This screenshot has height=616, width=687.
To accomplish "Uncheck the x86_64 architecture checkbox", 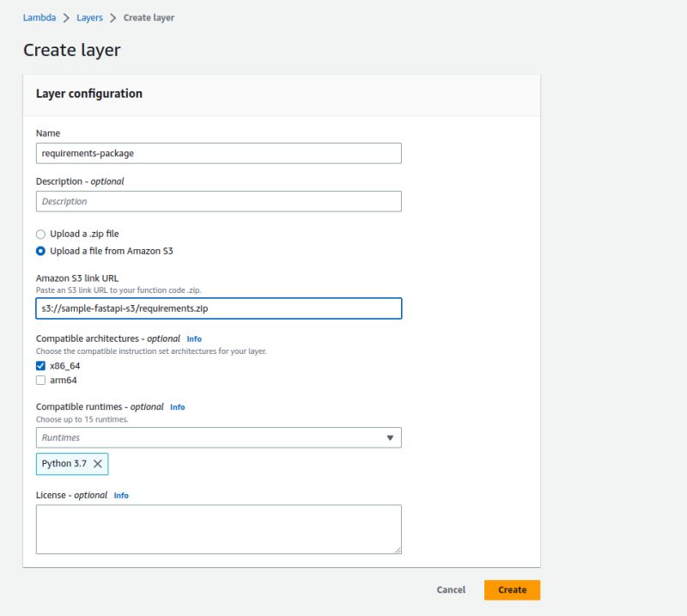I will click(40, 365).
